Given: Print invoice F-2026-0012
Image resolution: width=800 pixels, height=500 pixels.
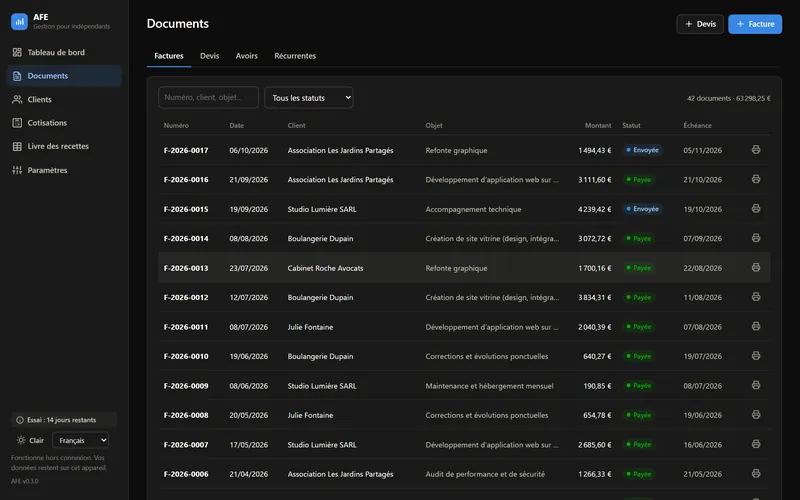Looking at the screenshot, I should point(756,297).
